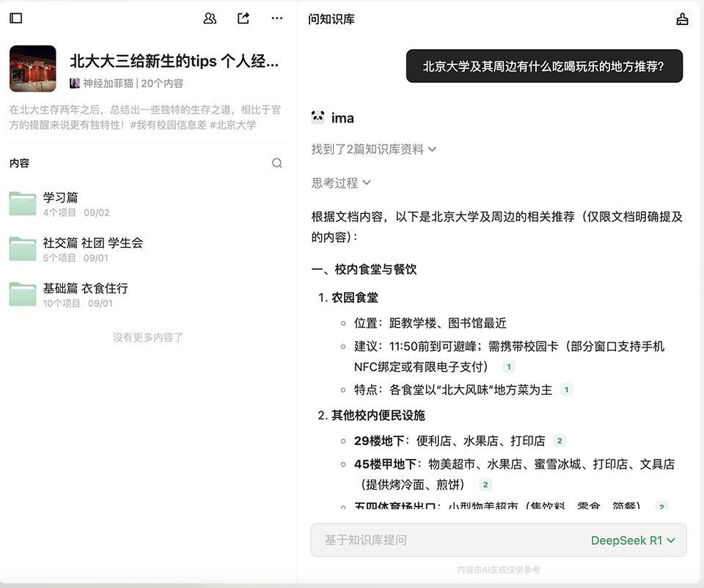Click citation badge 2 after 45楼甲地下 item
The width and height of the screenshot is (704, 588).
(485, 485)
